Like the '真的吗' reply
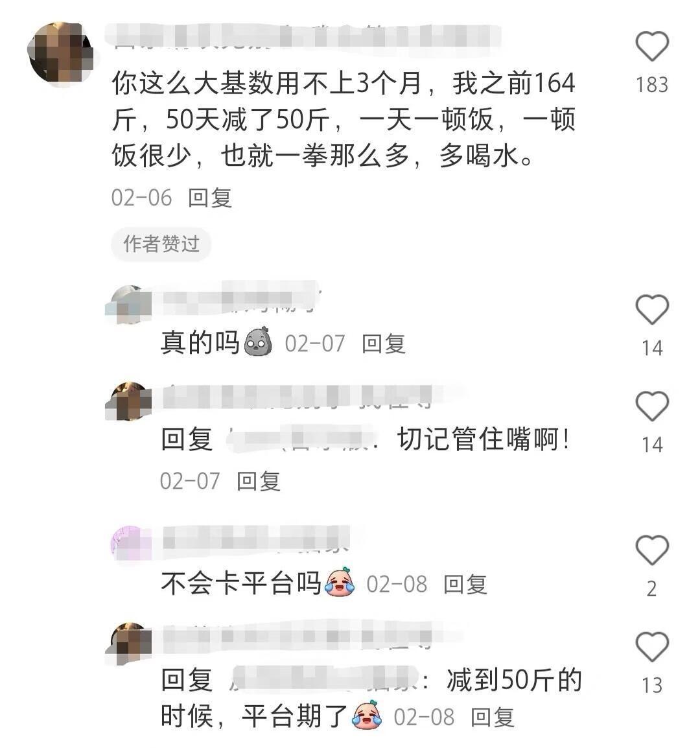The image size is (700, 748). pyautogui.click(x=652, y=309)
